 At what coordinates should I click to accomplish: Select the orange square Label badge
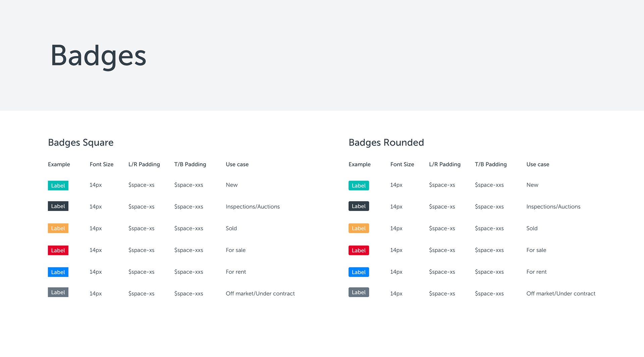tap(58, 228)
